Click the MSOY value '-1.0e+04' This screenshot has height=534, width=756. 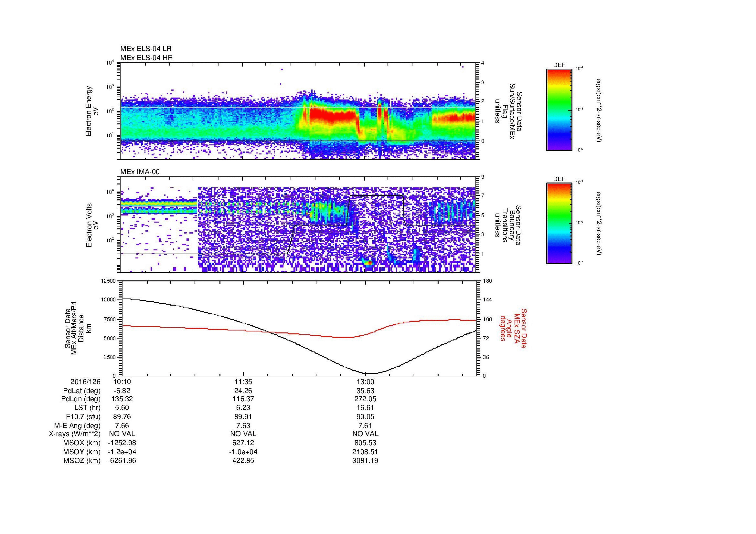pos(243,452)
